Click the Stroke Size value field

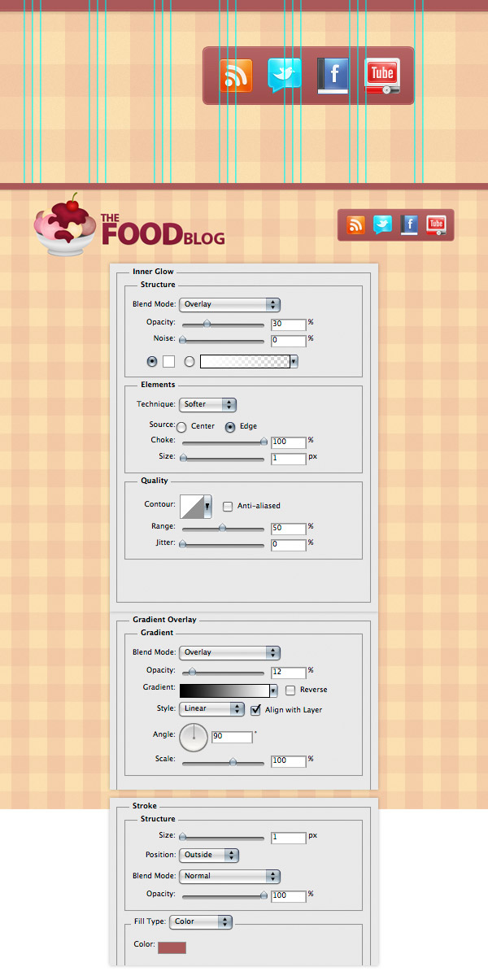coord(289,837)
